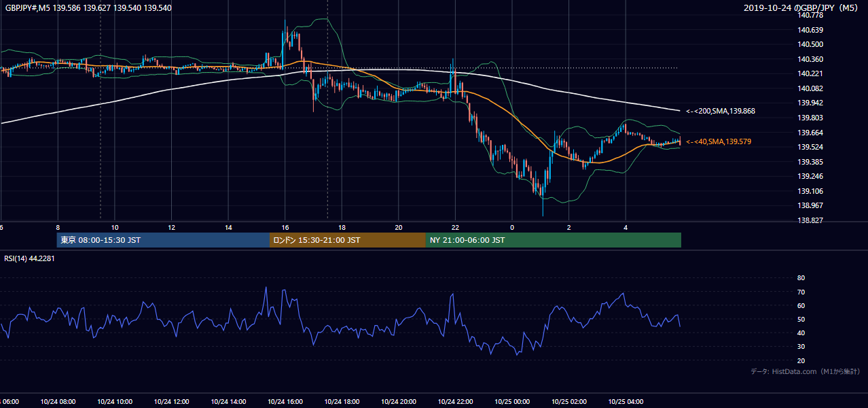Click the RSI 30 level label
This screenshot has width=868, height=408.
(x=801, y=347)
